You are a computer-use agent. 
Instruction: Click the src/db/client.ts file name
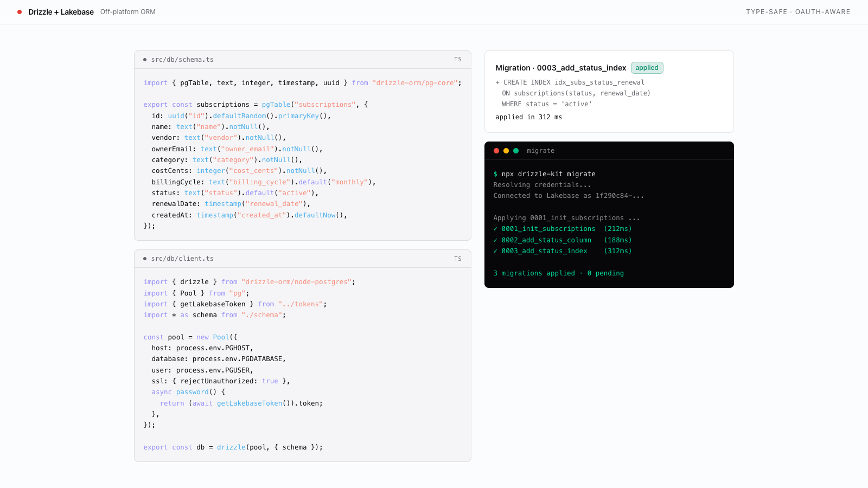[x=182, y=259]
